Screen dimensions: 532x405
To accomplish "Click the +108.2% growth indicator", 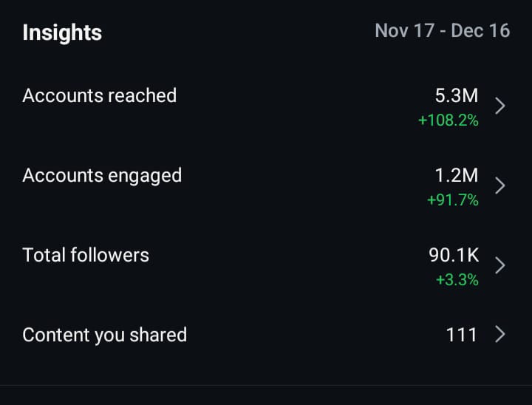I will click(448, 120).
